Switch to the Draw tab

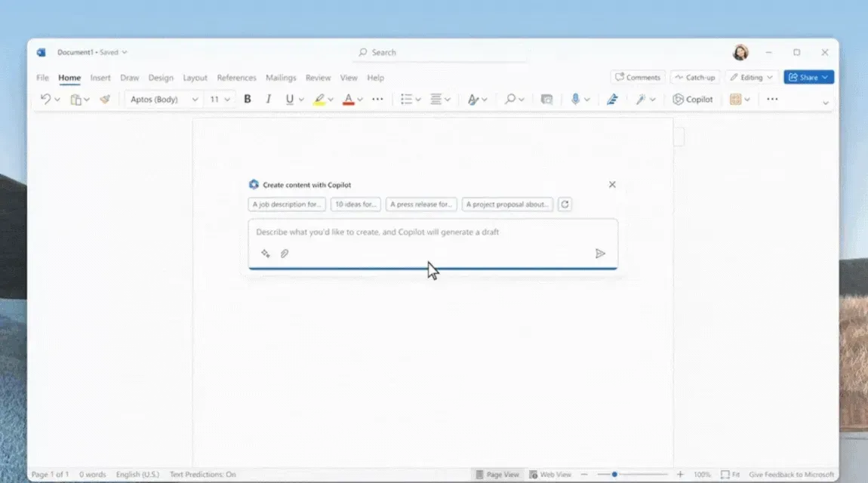point(130,78)
